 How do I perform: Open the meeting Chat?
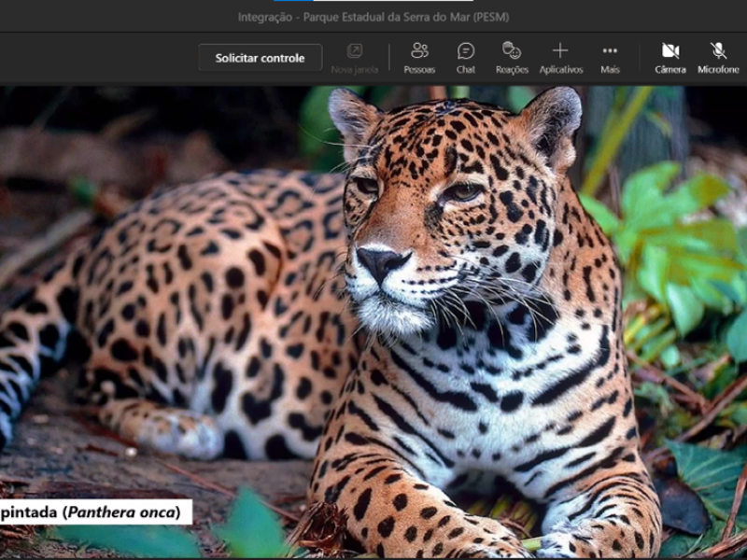(466, 58)
